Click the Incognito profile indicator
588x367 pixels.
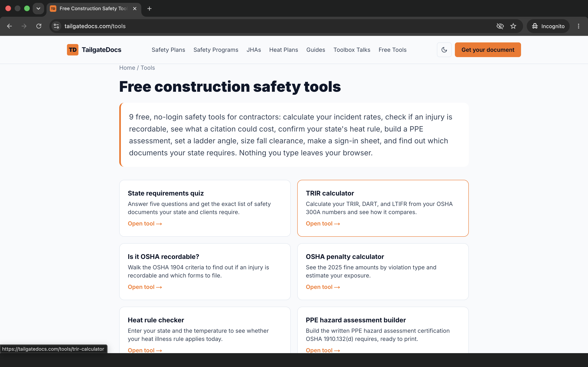tap(548, 26)
